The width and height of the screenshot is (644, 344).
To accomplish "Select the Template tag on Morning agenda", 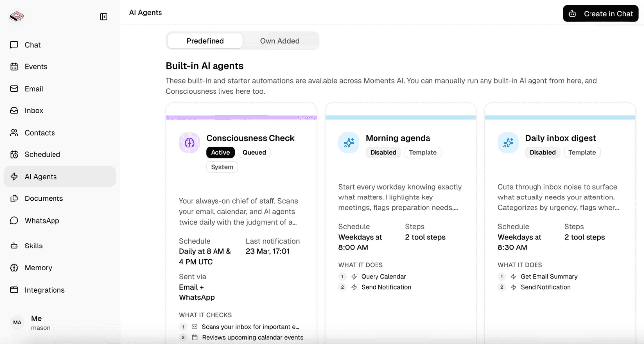I will [x=423, y=153].
